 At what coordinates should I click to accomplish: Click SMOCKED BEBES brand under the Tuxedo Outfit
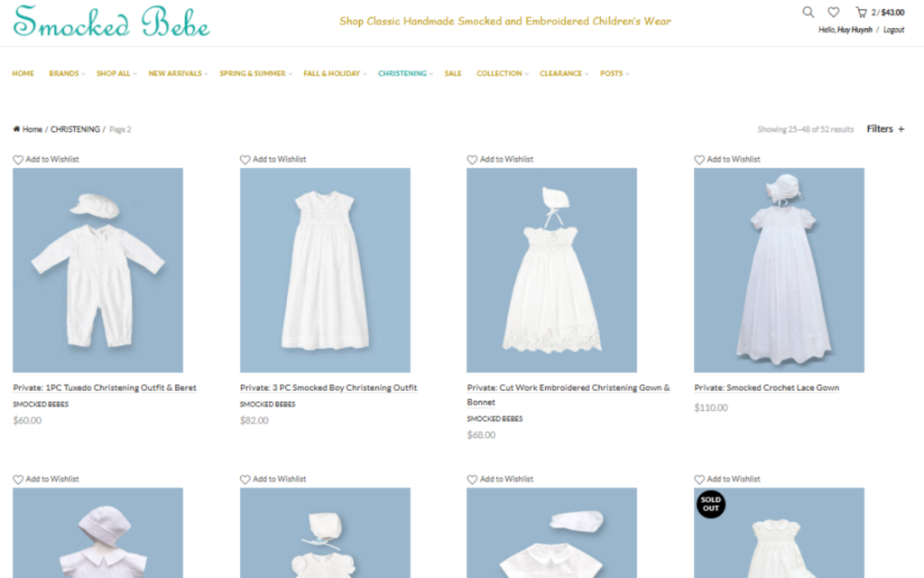[41, 404]
